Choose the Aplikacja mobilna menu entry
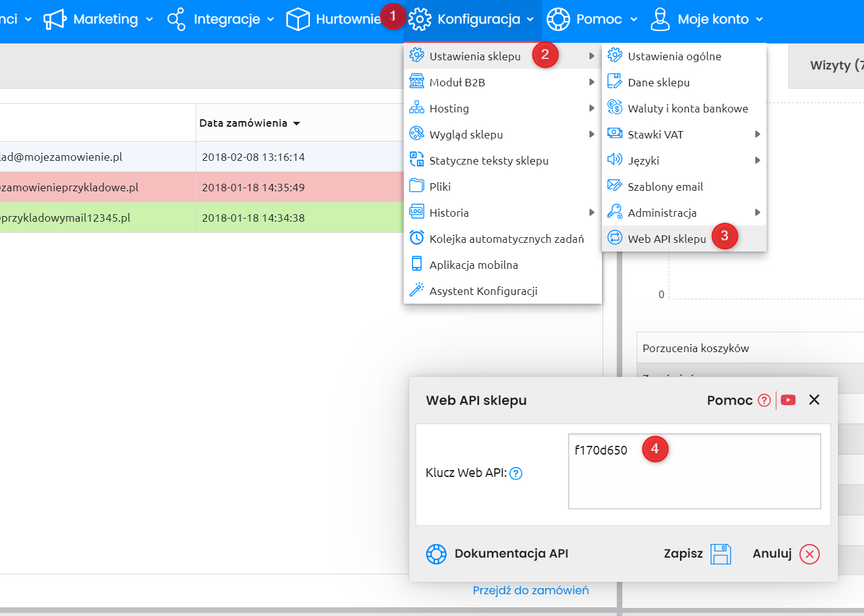 pyautogui.click(x=502, y=265)
